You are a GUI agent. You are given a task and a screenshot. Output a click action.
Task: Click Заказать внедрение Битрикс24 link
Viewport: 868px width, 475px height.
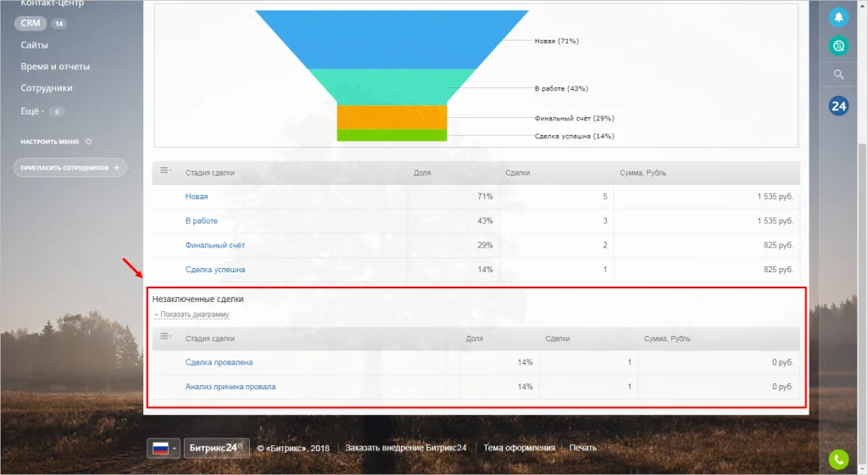click(x=406, y=448)
